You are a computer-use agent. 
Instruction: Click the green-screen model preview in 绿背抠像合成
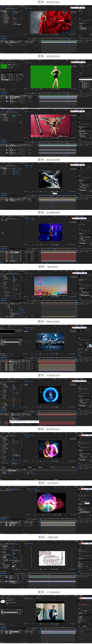click(x=51, y=76)
